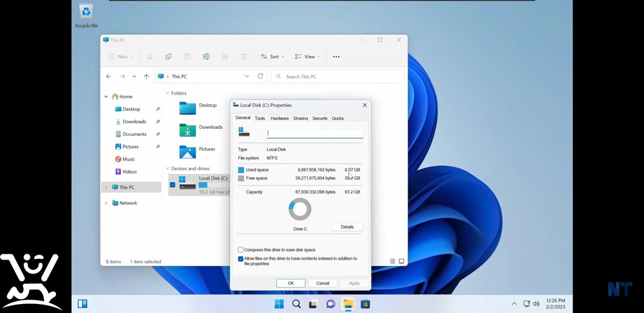The height and width of the screenshot is (313, 644).
Task: Switch to the Sharing tab
Action: point(301,119)
